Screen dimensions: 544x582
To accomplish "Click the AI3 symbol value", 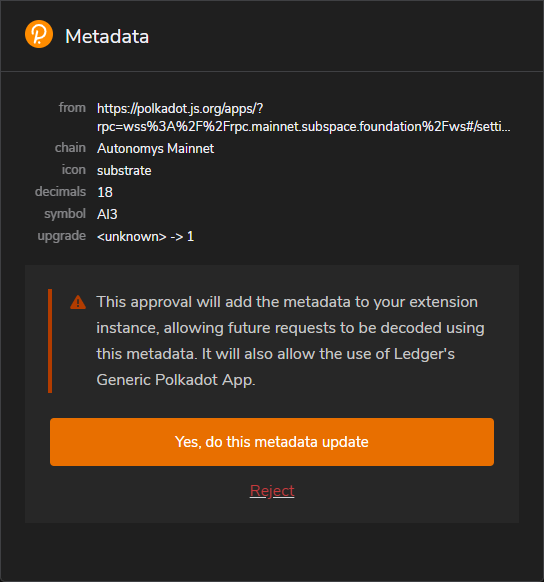I will [x=107, y=214].
